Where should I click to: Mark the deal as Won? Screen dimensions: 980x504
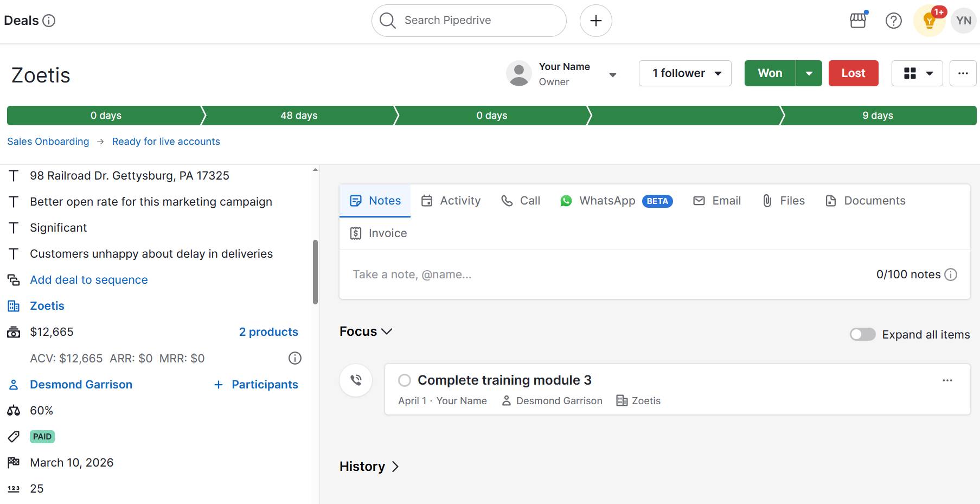(x=770, y=73)
